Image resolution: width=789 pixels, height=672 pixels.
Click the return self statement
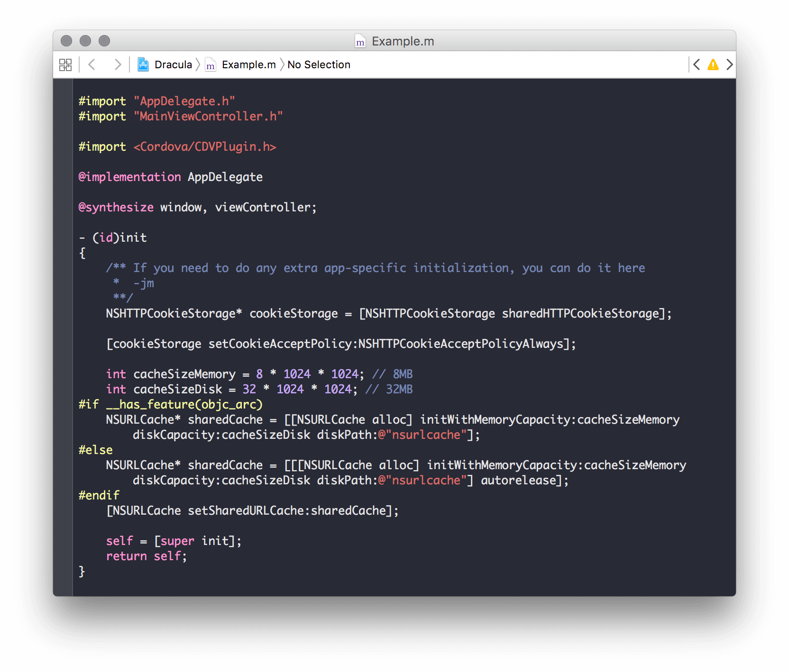tap(147, 556)
